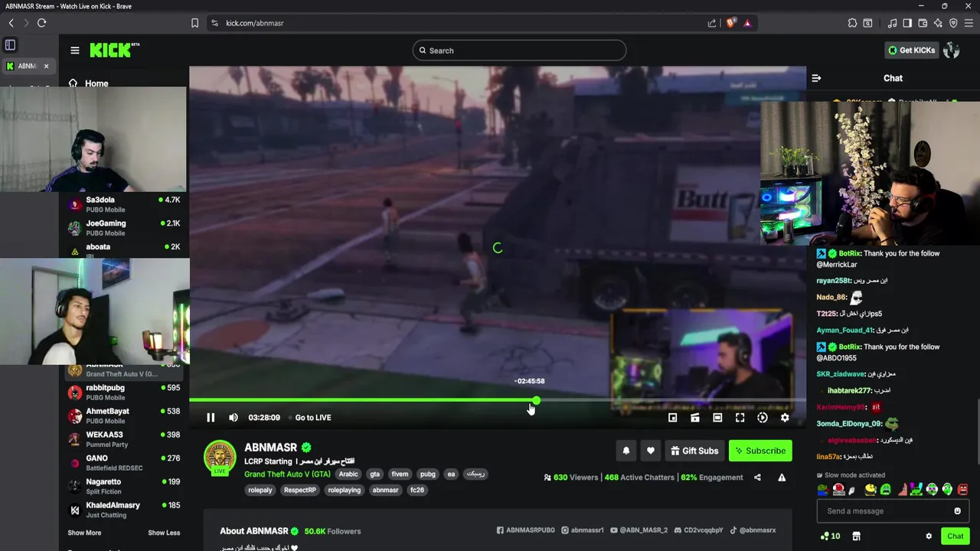Open Brave Rewards triangle icon

[x=747, y=23]
